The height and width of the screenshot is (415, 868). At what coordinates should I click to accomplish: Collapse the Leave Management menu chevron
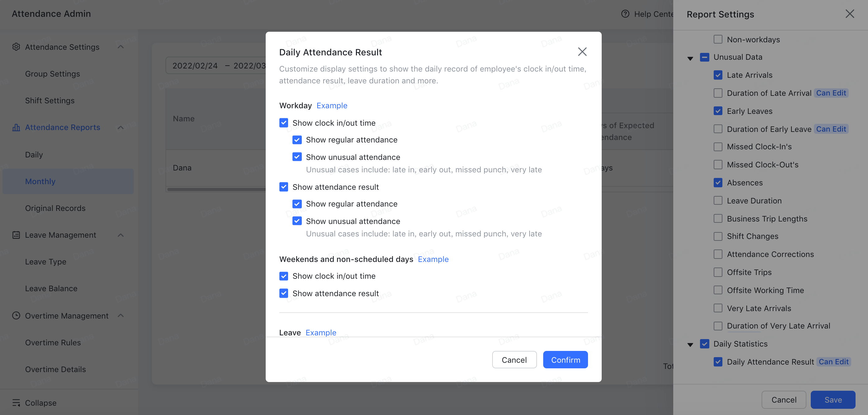click(x=121, y=235)
